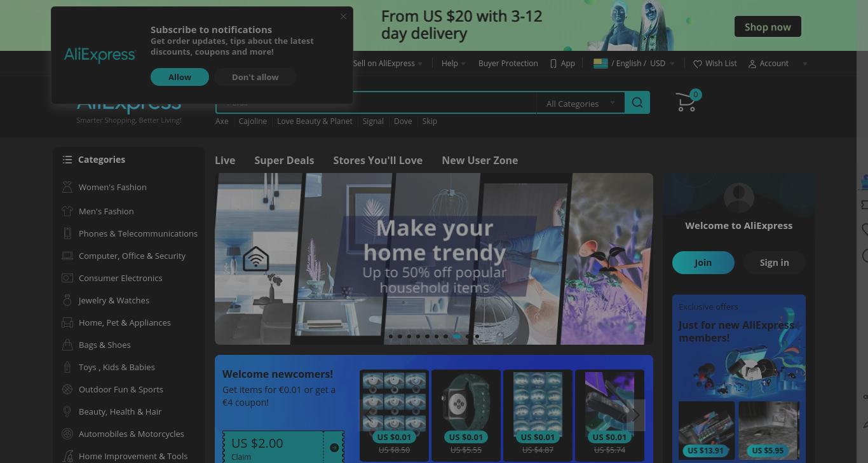Image resolution: width=868 pixels, height=463 pixels.
Task: Open All Categories search dropdown
Action: coord(581,104)
